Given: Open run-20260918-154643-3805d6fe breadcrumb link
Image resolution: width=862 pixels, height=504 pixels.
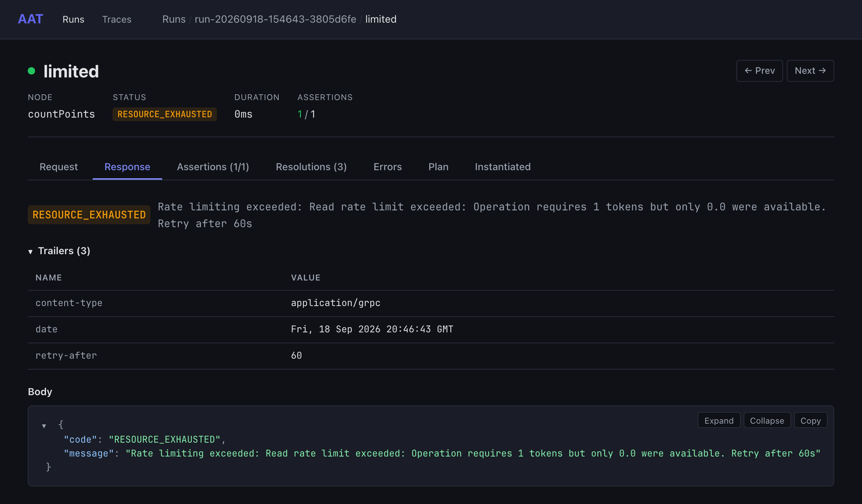Looking at the screenshot, I should pos(275,19).
